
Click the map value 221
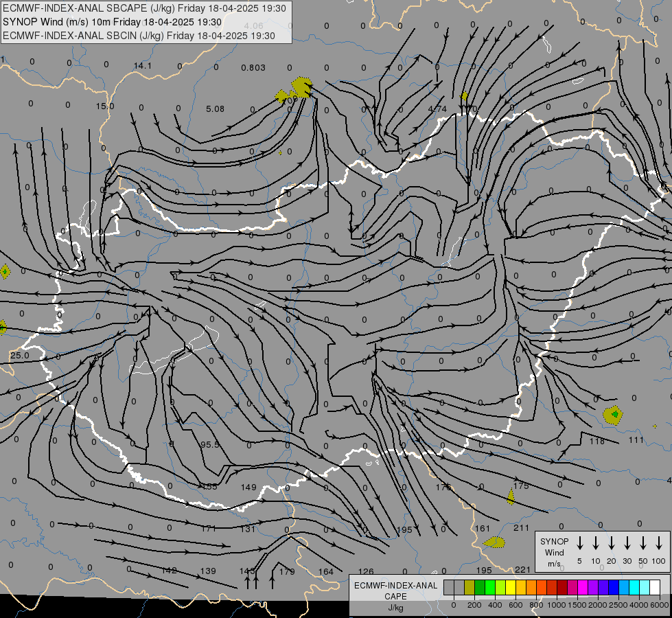coord(522,569)
